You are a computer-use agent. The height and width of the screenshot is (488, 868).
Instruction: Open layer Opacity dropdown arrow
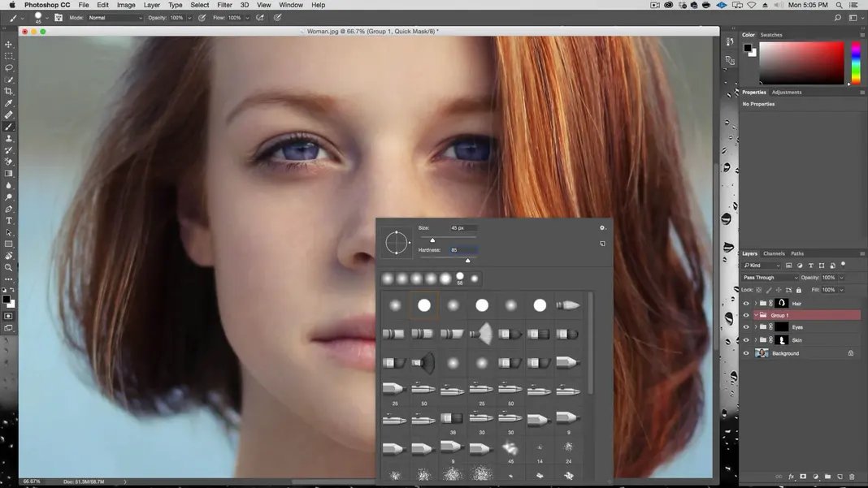point(841,278)
